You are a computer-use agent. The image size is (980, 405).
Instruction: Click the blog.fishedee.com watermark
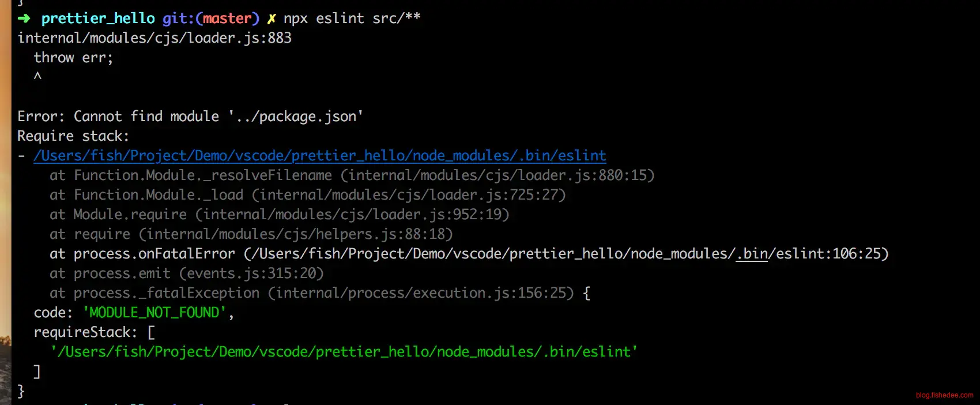pos(944,395)
